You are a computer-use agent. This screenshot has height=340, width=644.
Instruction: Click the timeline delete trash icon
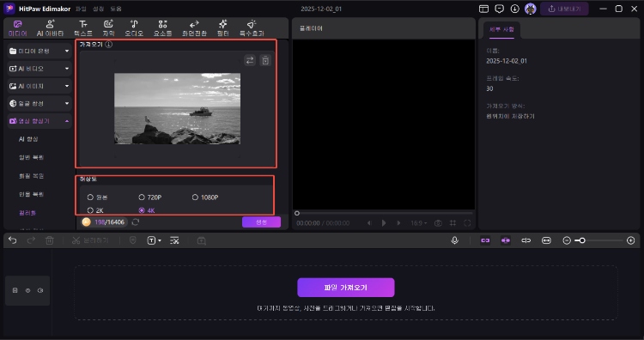pyautogui.click(x=49, y=240)
